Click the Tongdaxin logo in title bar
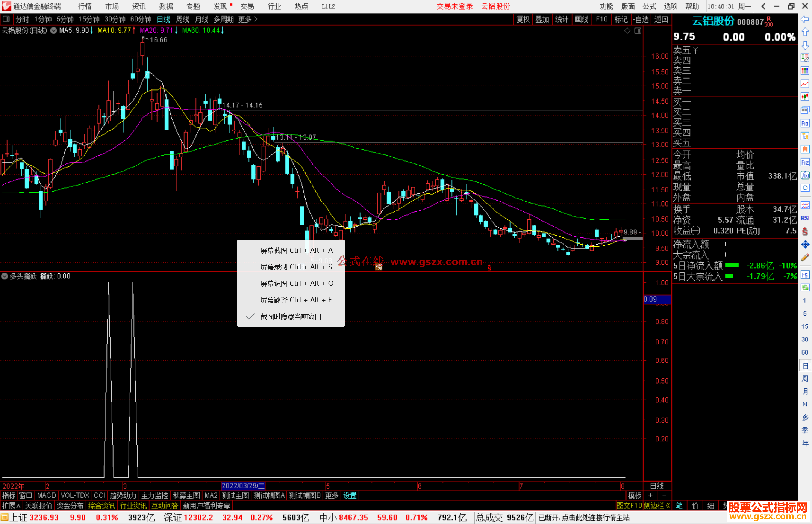812x524 pixels. (x=6, y=6)
